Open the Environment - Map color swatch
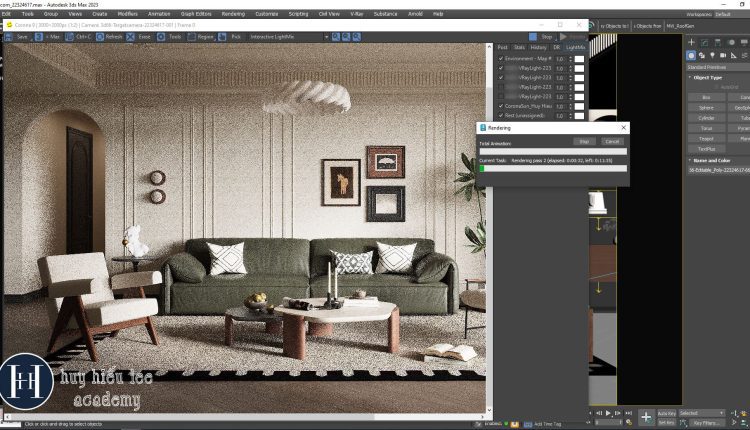 579,59
